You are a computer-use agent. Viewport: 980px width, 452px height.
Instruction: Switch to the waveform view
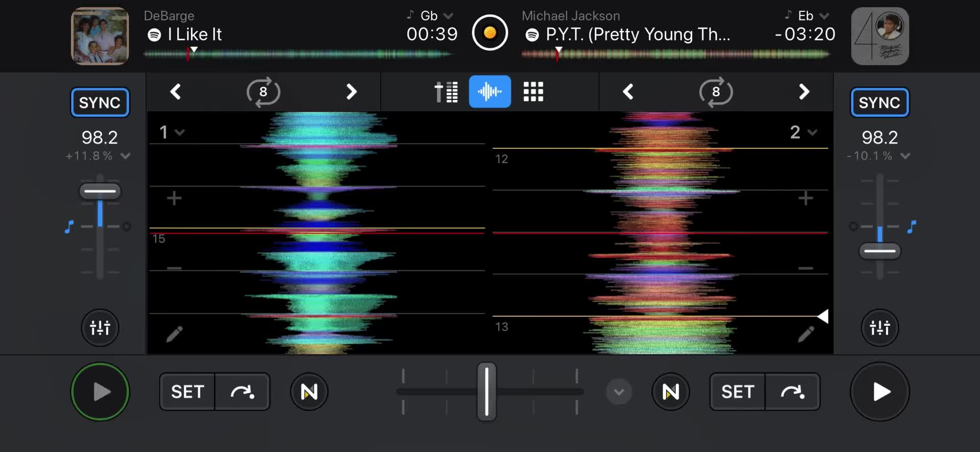click(489, 92)
